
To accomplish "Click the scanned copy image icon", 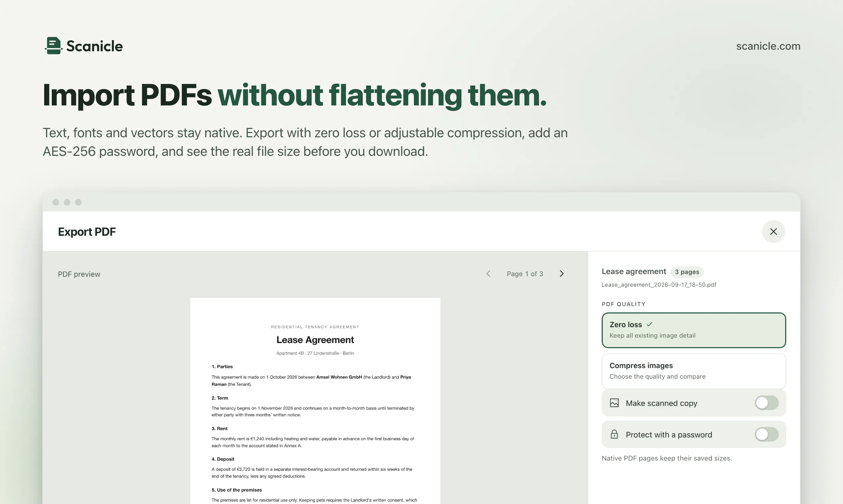I will coord(614,403).
